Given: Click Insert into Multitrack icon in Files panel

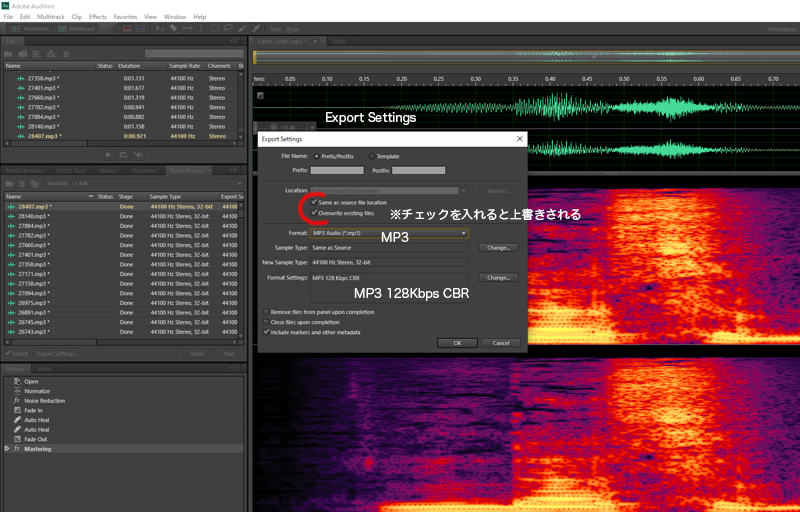Looking at the screenshot, I should coord(51,54).
